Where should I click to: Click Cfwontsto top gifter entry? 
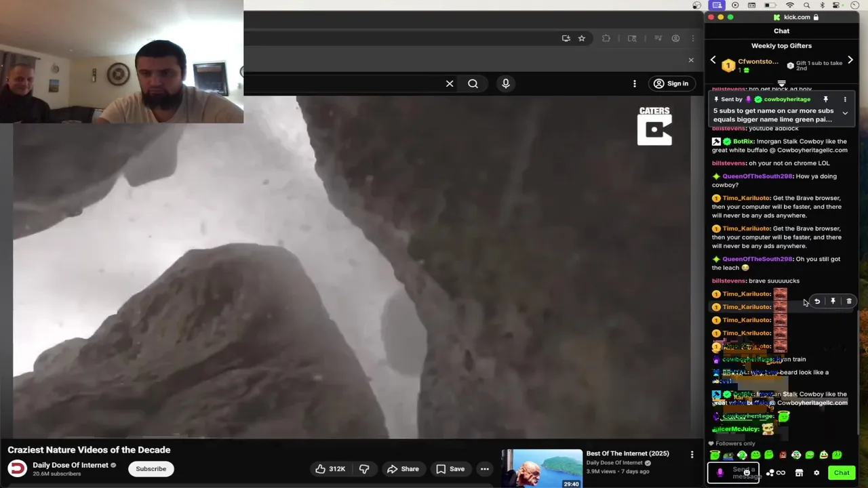[751, 65]
